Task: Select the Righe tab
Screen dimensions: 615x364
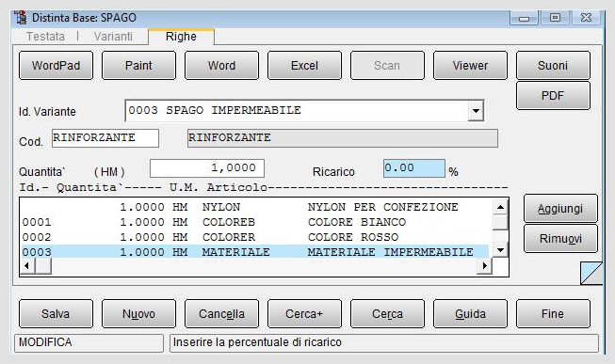Action: pyautogui.click(x=181, y=37)
